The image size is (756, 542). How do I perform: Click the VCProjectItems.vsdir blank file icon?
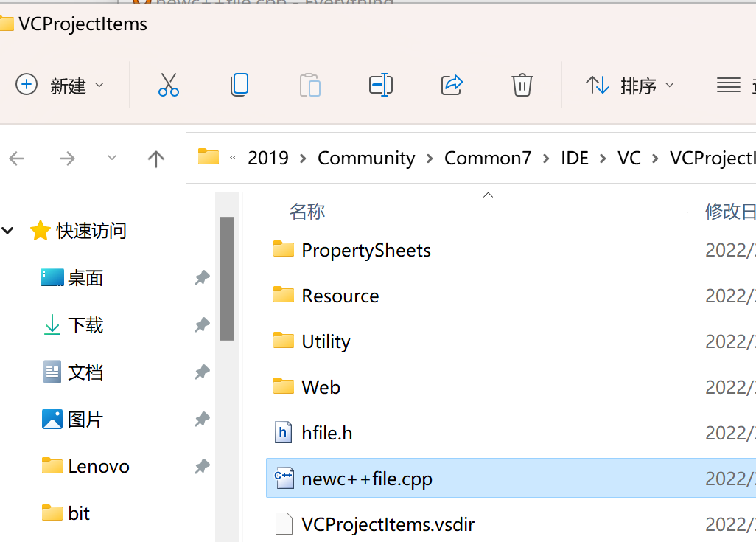(284, 524)
